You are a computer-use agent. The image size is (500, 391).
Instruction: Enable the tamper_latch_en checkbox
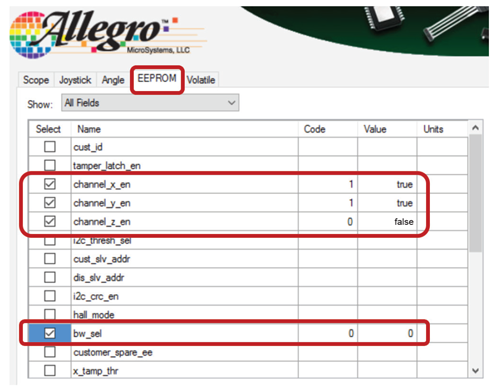point(50,165)
